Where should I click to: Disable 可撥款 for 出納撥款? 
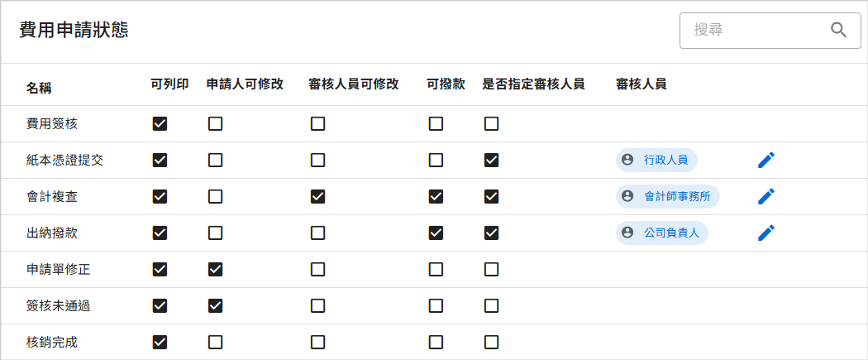[436, 233]
